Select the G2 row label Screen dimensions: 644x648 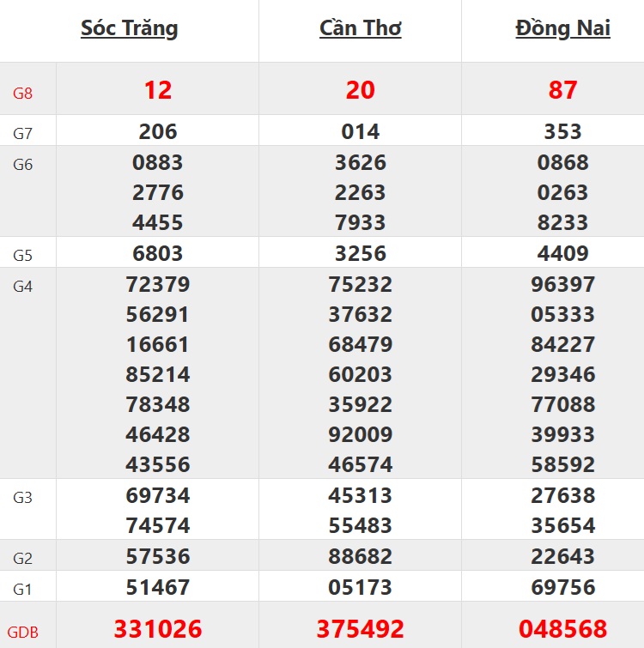click(23, 560)
